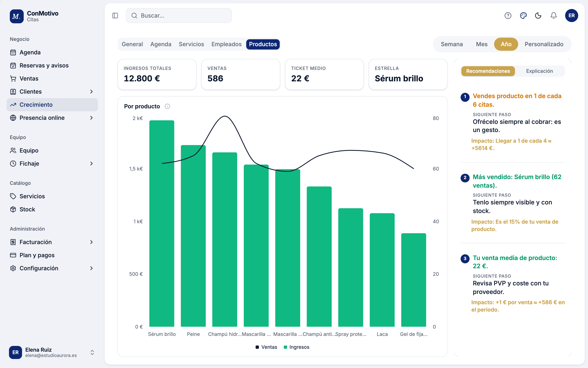Go to Equipo page
This screenshot has width=588, height=368.
point(52,150)
